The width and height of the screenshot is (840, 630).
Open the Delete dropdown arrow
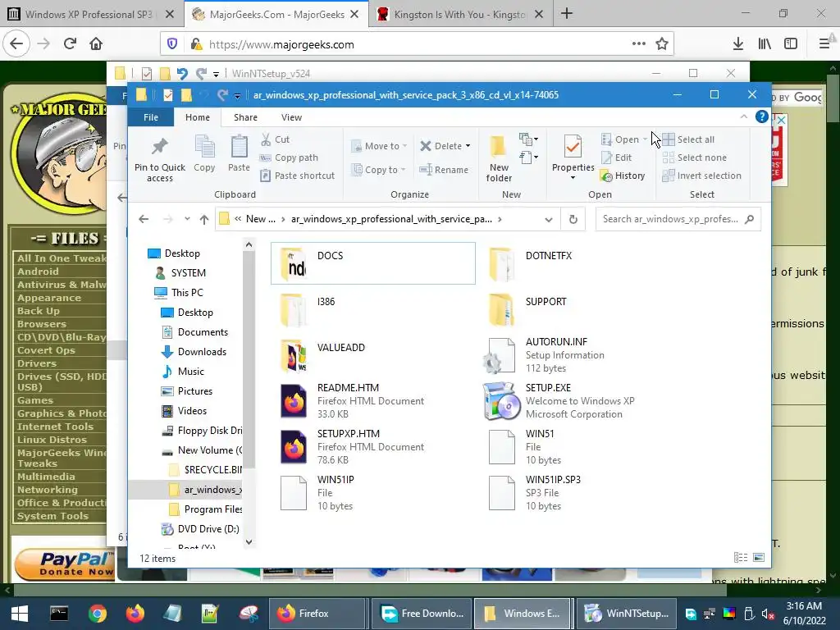[468, 146]
